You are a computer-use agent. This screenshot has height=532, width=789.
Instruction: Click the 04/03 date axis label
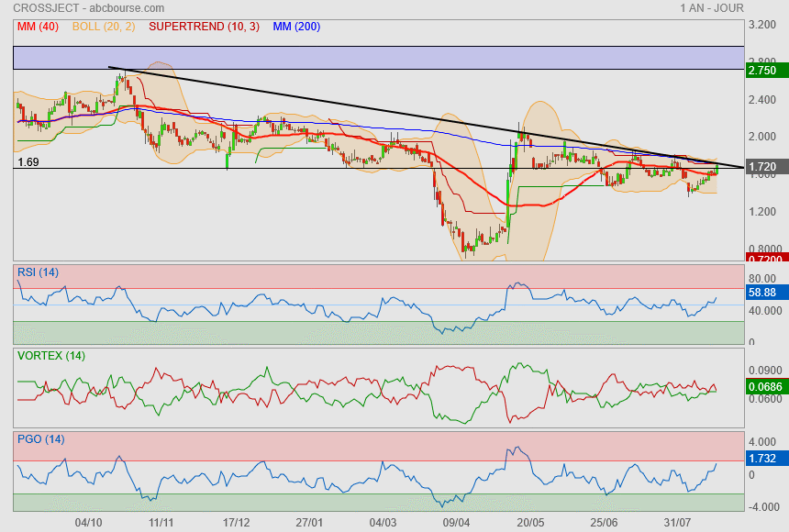point(383,523)
